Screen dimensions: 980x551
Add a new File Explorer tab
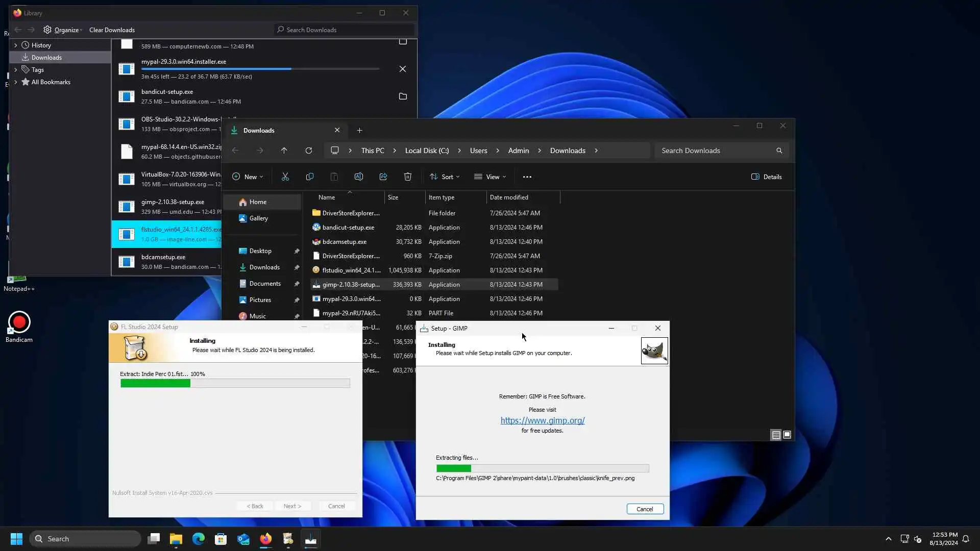[x=359, y=131]
